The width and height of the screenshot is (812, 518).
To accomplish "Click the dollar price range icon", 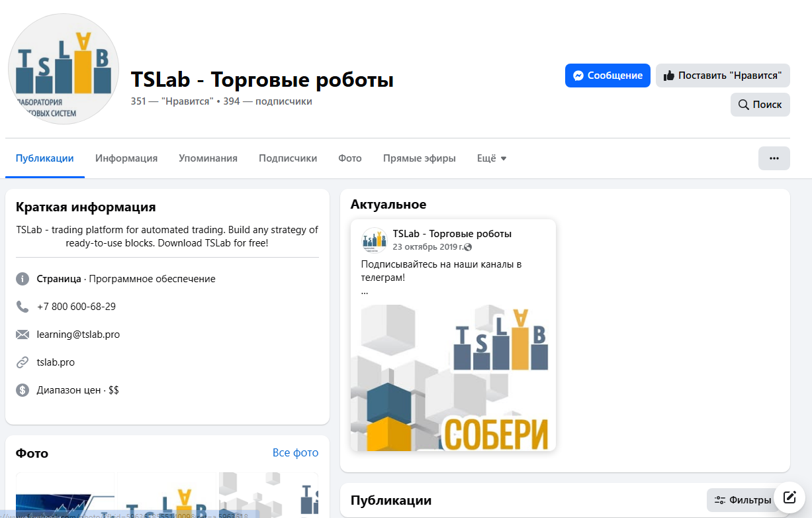I will (x=23, y=390).
